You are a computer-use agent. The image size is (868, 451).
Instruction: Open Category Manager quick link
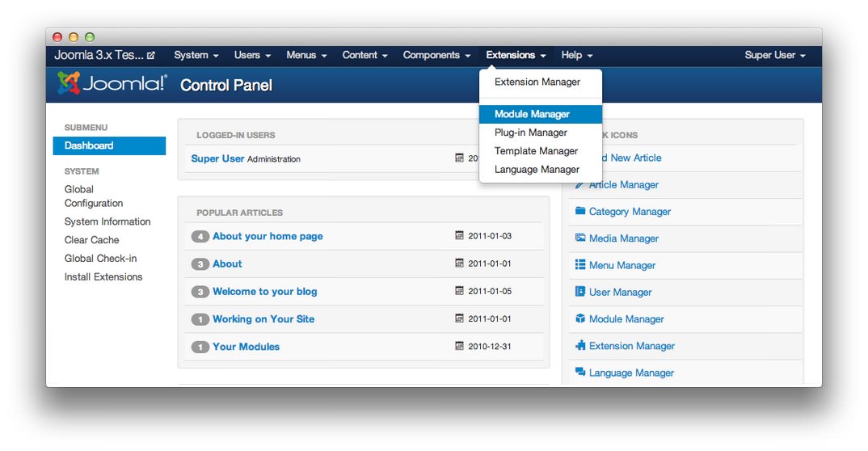pyautogui.click(x=630, y=212)
